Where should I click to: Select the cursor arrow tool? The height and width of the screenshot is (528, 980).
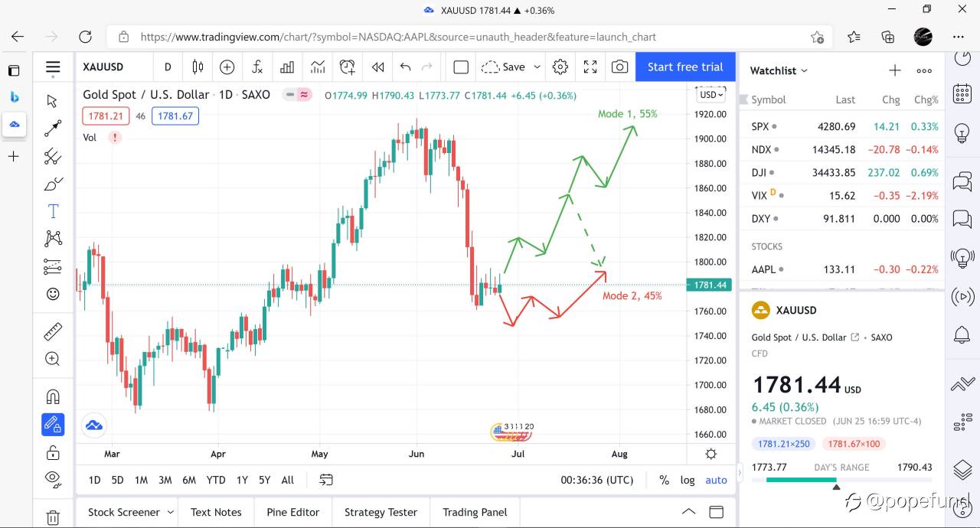53,101
